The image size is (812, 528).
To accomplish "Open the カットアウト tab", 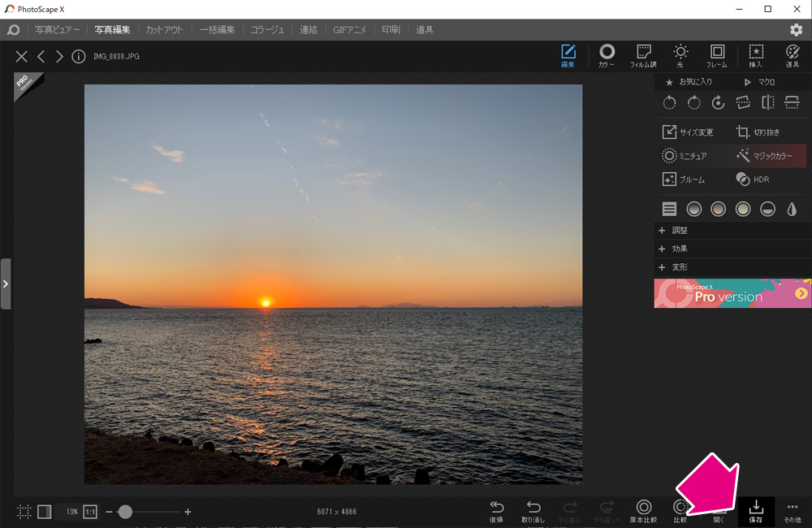I will 164,29.
